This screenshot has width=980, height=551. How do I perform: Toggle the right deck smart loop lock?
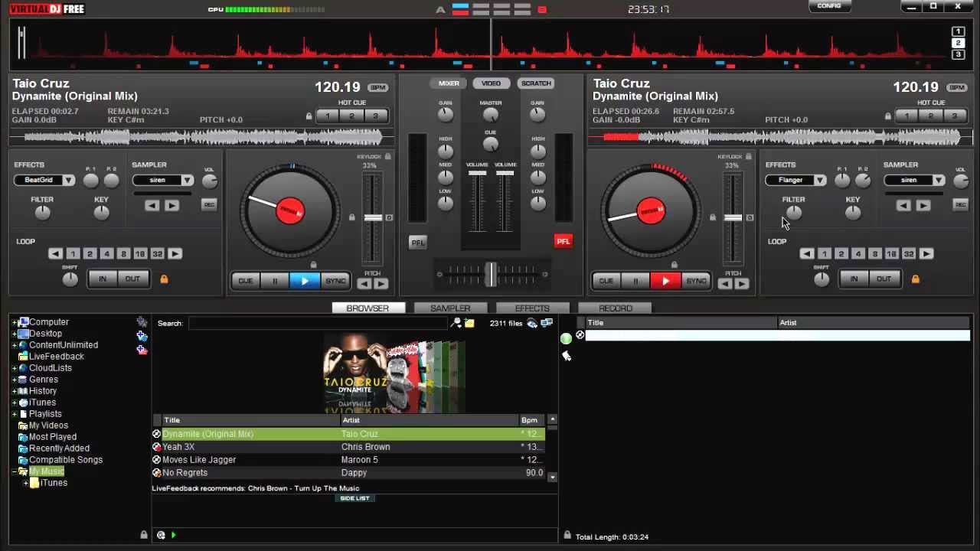[x=915, y=279]
